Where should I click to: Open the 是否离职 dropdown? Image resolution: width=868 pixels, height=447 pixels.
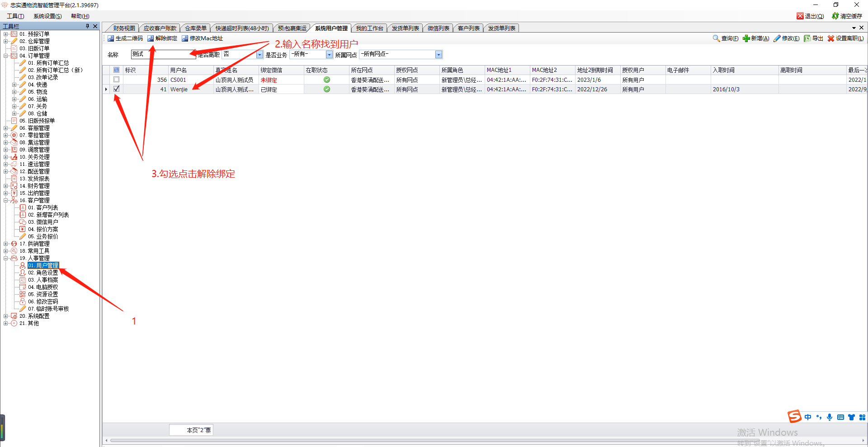pos(259,55)
